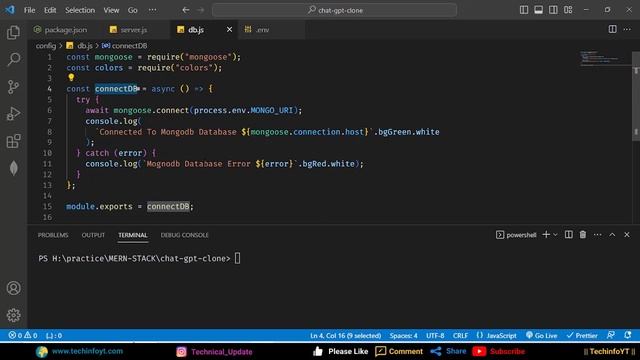Open the feedback icon in status bar

click(x=611, y=335)
